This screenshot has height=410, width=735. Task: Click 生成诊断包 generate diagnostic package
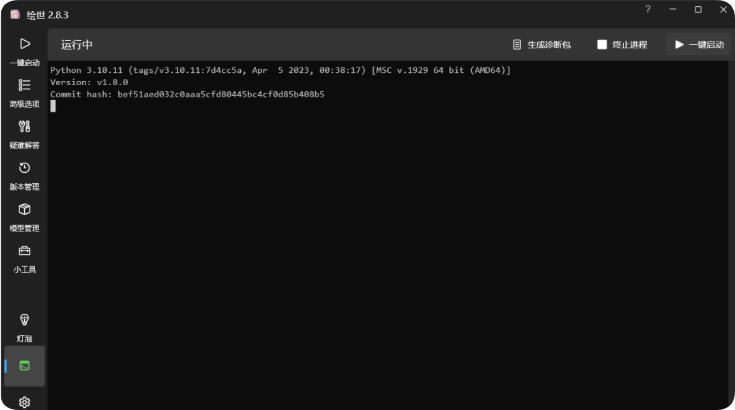[x=541, y=45]
